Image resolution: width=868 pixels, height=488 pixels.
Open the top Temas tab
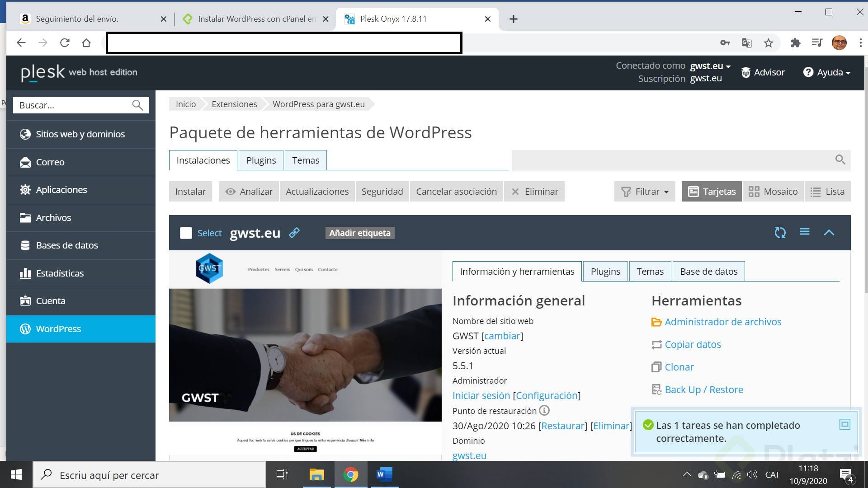coord(306,160)
